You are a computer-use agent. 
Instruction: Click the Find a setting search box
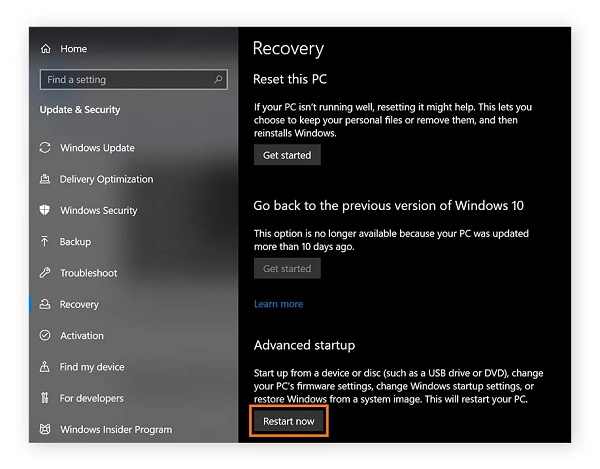[125, 79]
